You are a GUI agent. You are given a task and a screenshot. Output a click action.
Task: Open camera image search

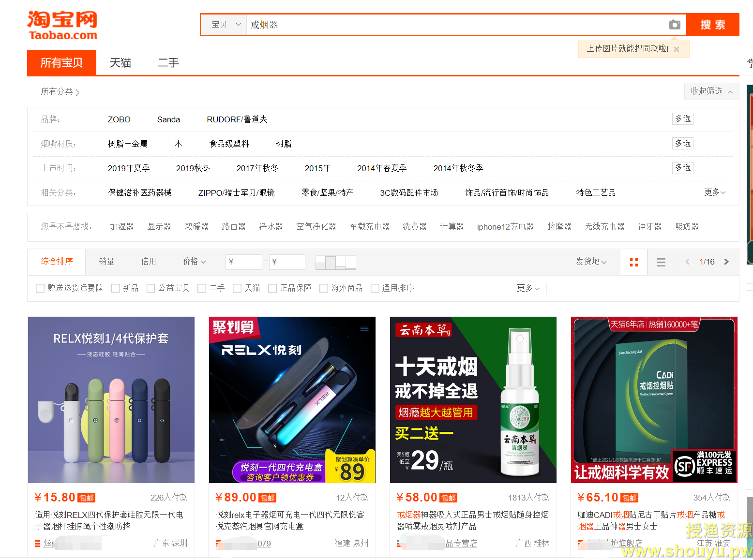(x=675, y=25)
